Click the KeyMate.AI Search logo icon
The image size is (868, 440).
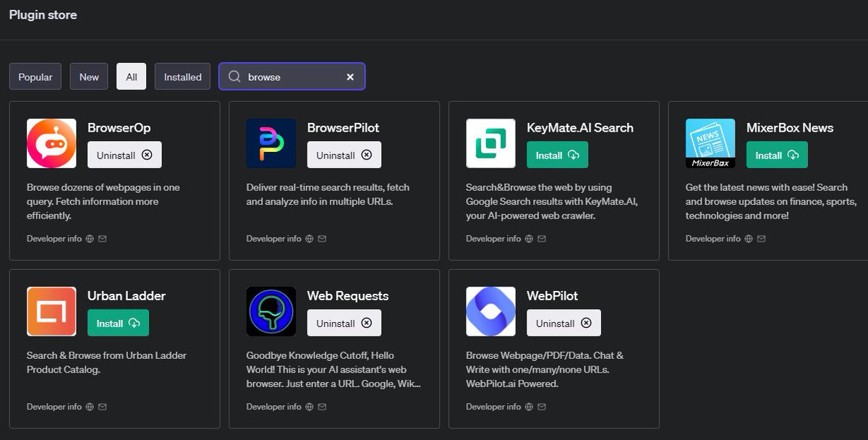pyautogui.click(x=490, y=143)
